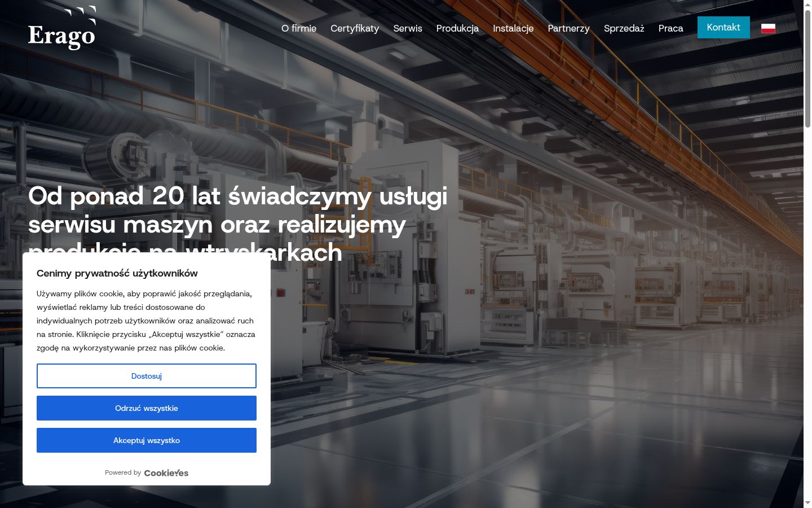Viewport: 812px width, 508px height.
Task: Open the Serwis menu item
Action: tap(408, 28)
